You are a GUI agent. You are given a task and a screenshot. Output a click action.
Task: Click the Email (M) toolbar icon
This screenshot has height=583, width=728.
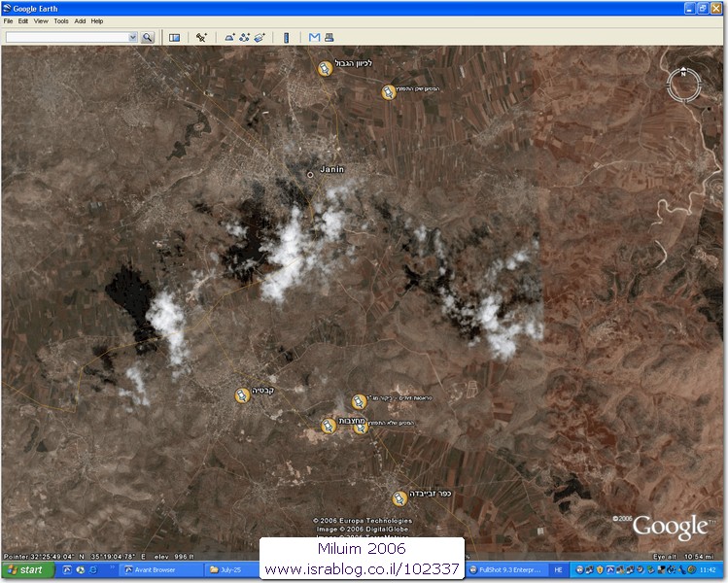pos(314,37)
